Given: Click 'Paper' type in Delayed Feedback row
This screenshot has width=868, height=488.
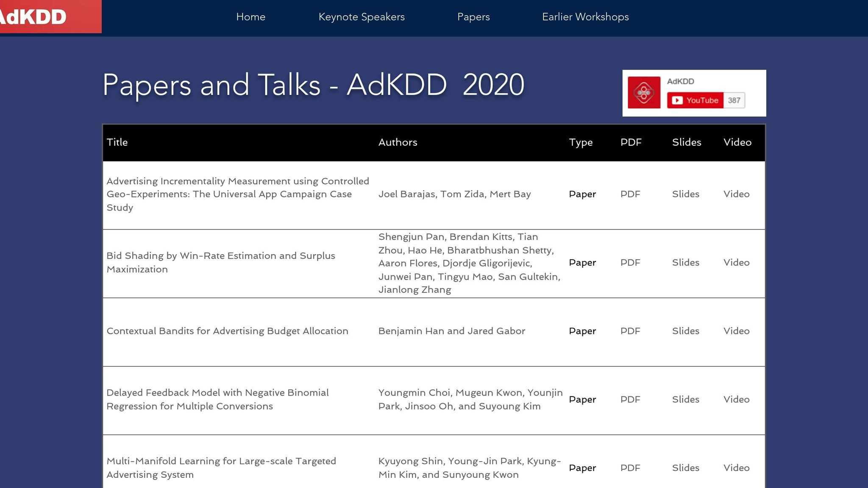Looking at the screenshot, I should [x=582, y=400].
